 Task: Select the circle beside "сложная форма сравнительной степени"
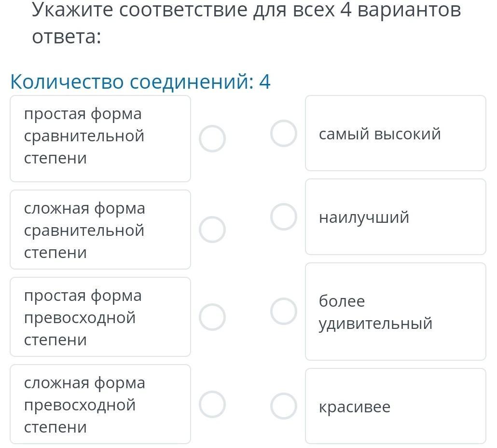tap(212, 229)
